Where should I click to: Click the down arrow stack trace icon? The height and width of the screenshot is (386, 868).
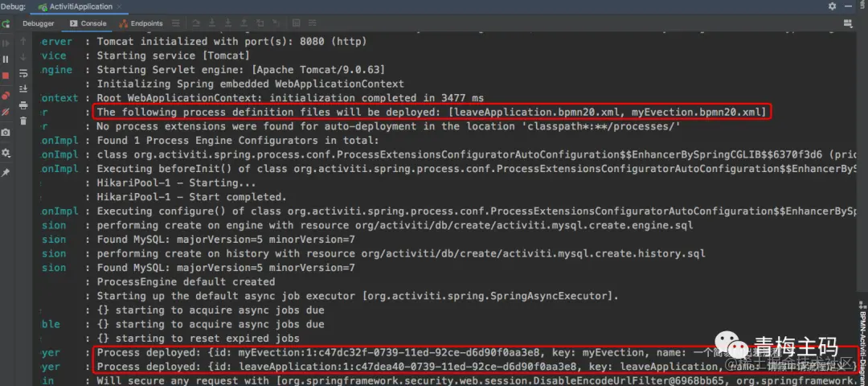pyautogui.click(x=23, y=57)
